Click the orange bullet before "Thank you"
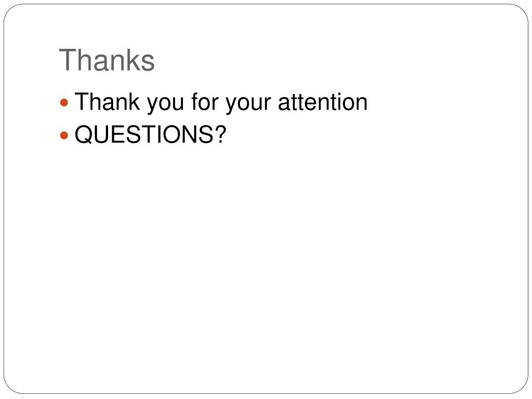 pyautogui.click(x=64, y=102)
